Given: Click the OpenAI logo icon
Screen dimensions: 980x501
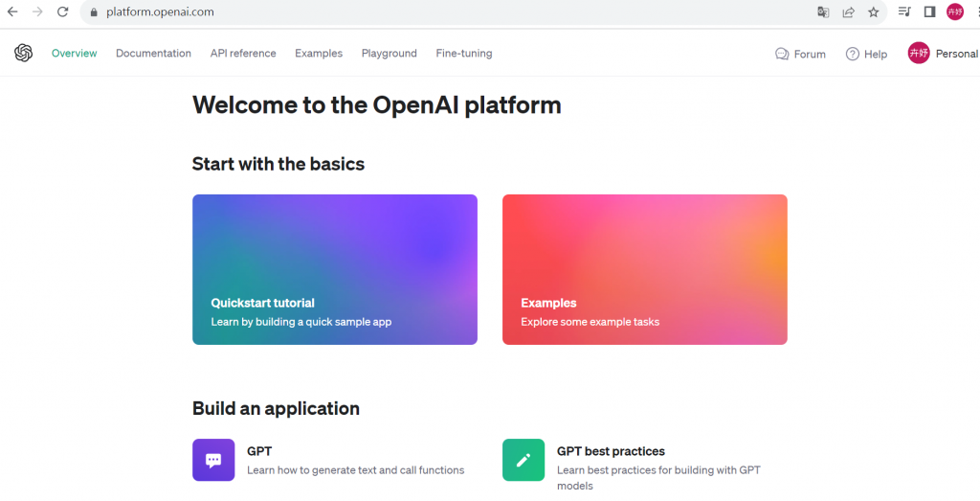Looking at the screenshot, I should [x=23, y=53].
